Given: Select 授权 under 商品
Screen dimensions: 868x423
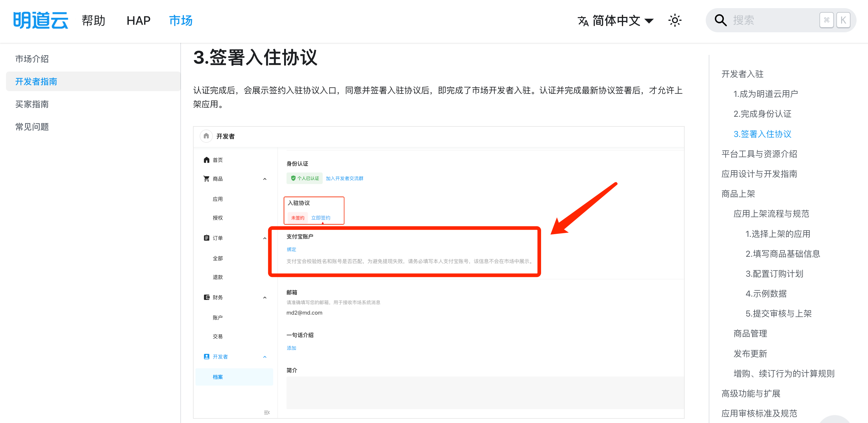Looking at the screenshot, I should tap(218, 218).
